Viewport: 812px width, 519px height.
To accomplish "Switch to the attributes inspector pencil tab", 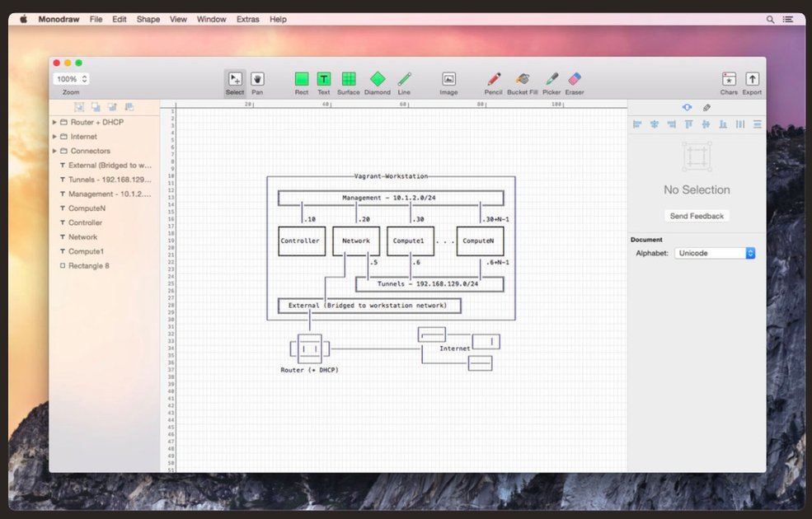I will 706,107.
